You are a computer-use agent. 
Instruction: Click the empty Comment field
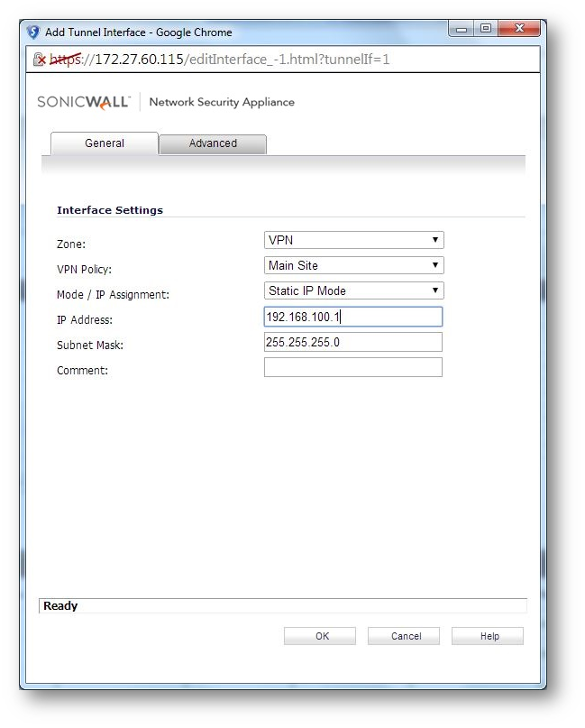pyautogui.click(x=353, y=367)
